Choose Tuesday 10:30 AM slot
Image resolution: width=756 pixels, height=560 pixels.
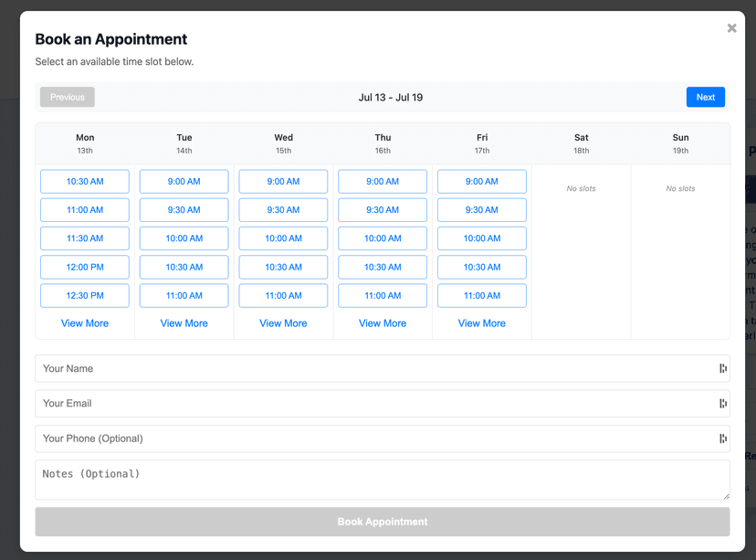184,268
